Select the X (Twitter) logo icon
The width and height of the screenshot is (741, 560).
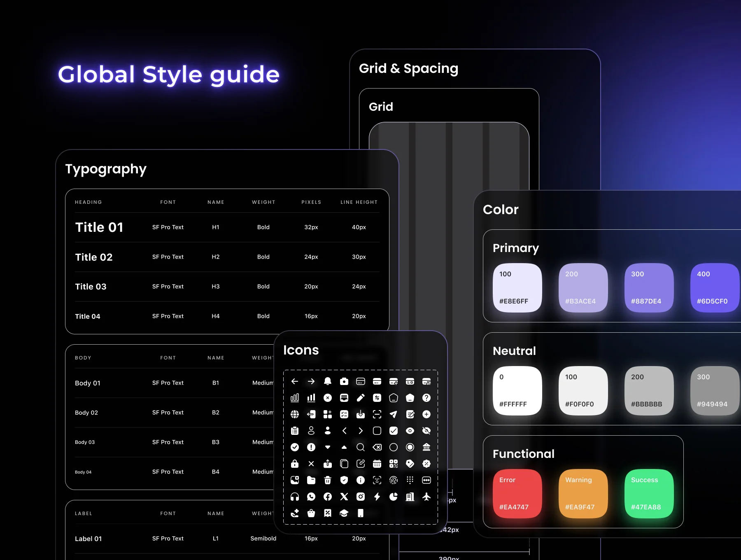pos(344,497)
